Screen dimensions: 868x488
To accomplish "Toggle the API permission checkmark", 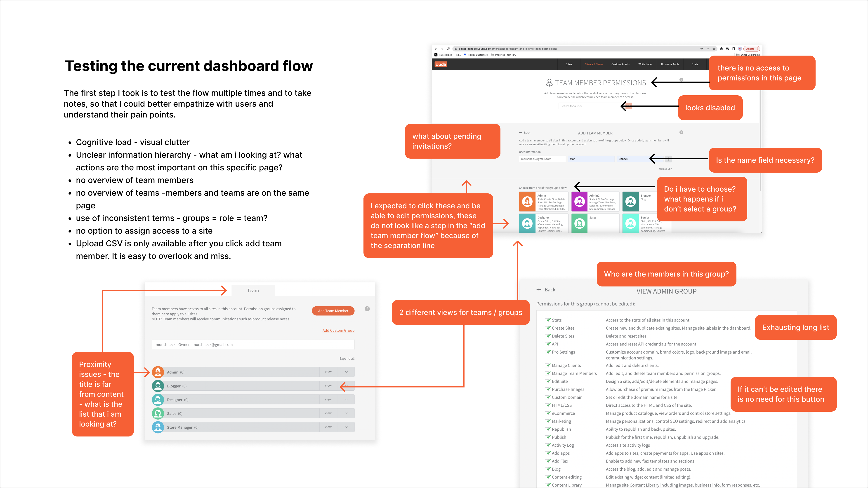I will (x=548, y=344).
